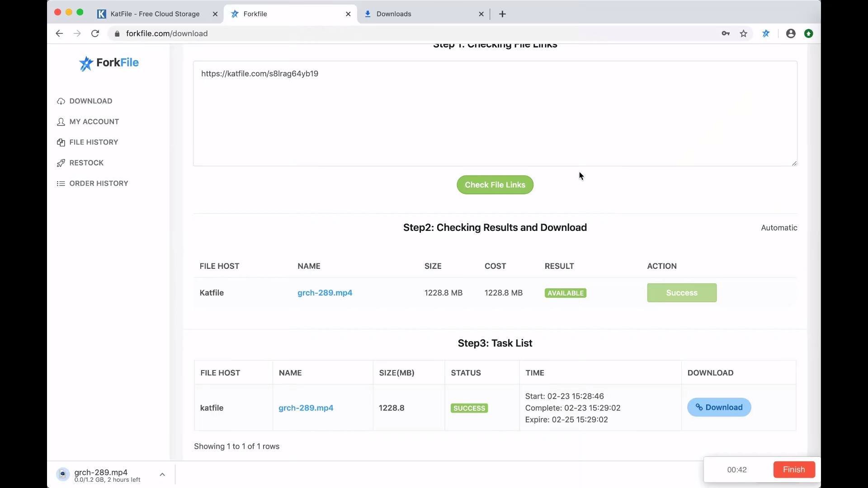Screen dimensions: 868x488
Task: Click the address bar URL
Action: pyautogui.click(x=167, y=33)
